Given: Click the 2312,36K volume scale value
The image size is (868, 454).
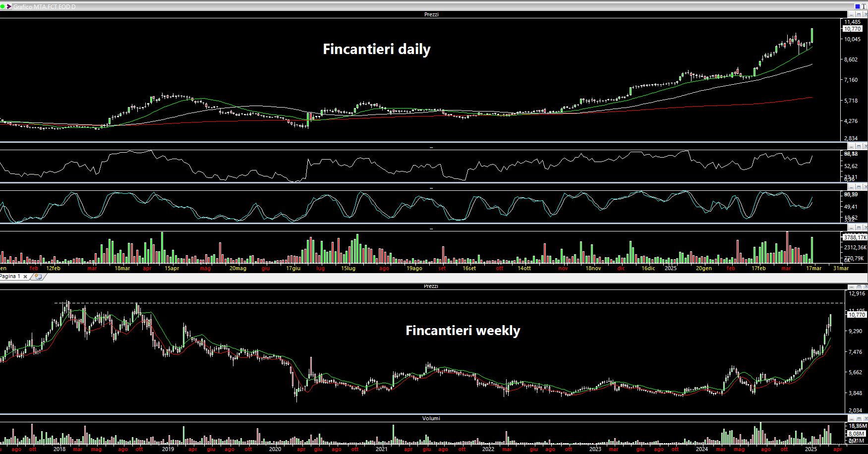Looking at the screenshot, I should [855, 247].
